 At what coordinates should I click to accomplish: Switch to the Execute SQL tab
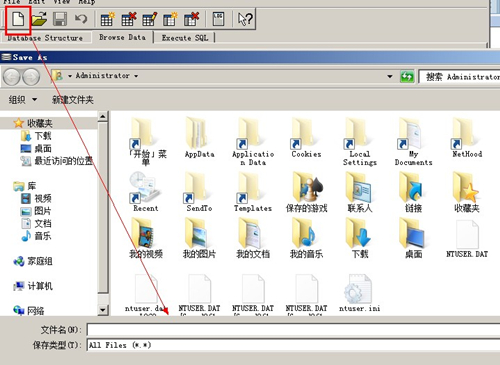point(185,38)
